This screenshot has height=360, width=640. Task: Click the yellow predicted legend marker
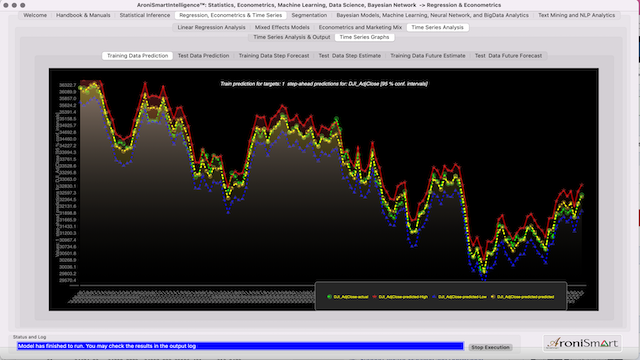pos(493,297)
